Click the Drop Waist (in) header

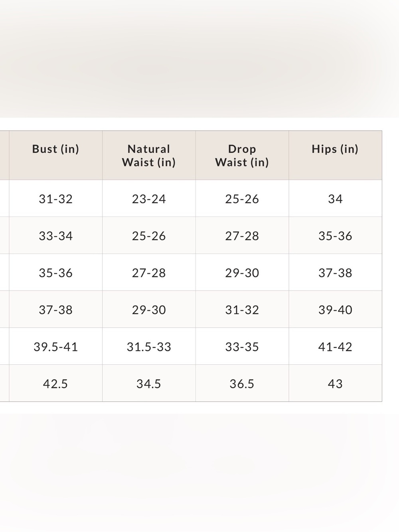(242, 155)
